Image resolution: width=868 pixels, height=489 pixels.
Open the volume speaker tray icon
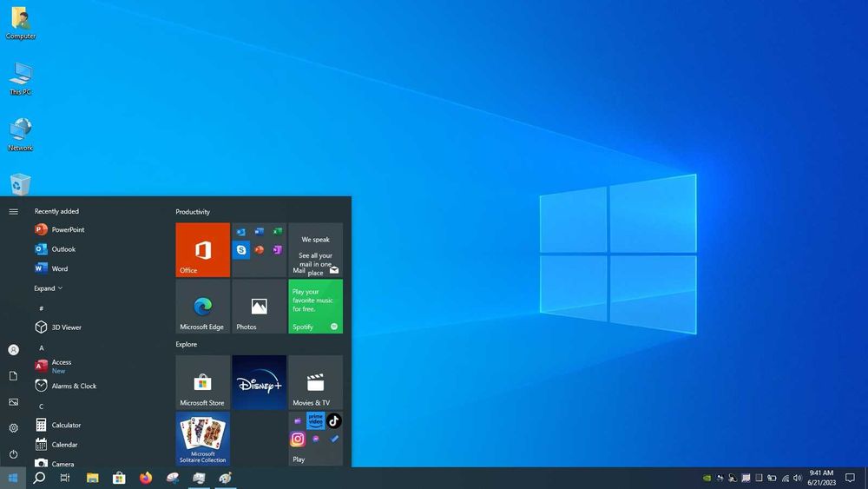coord(797,478)
